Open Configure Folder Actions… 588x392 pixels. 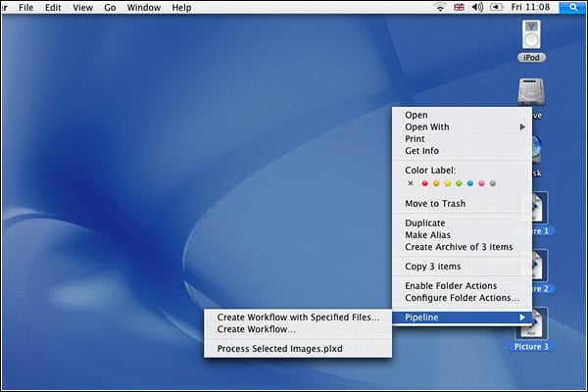pyautogui.click(x=462, y=298)
